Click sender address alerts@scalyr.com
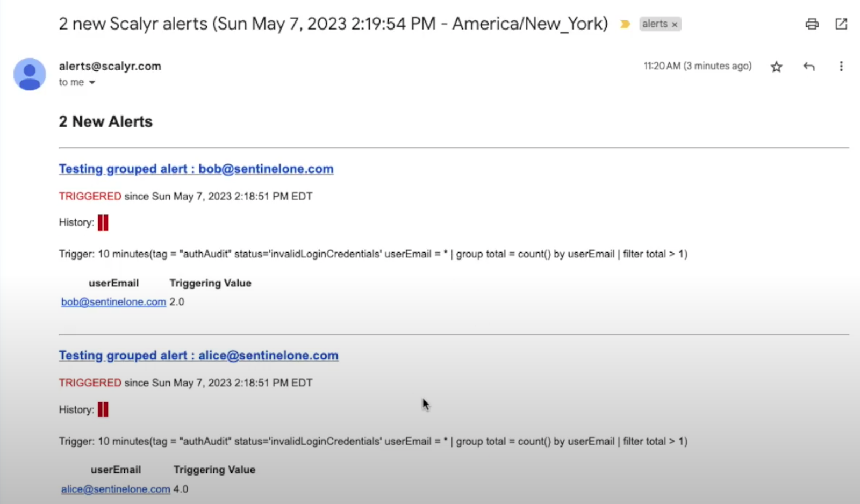Screen dimensions: 860x504 110,66
